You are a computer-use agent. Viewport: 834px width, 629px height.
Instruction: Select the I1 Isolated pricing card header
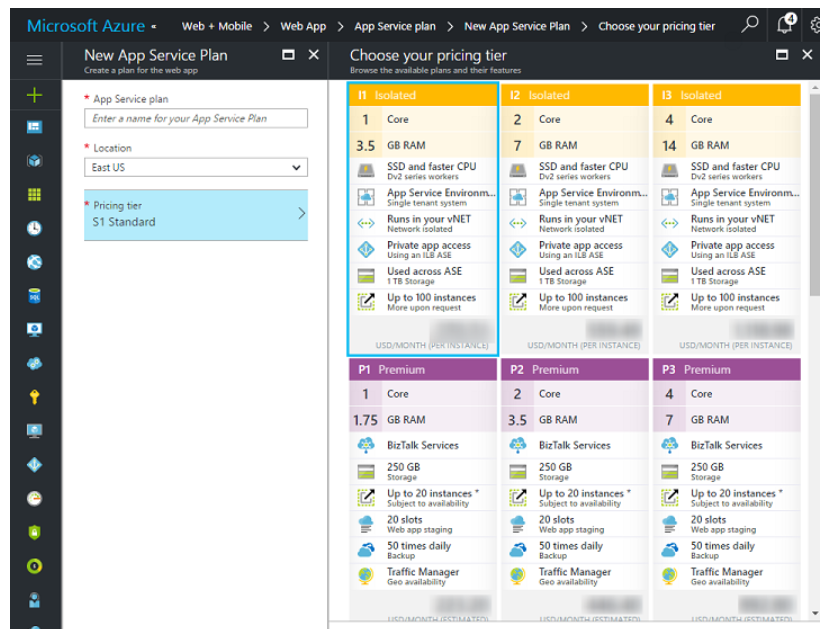coord(423,95)
